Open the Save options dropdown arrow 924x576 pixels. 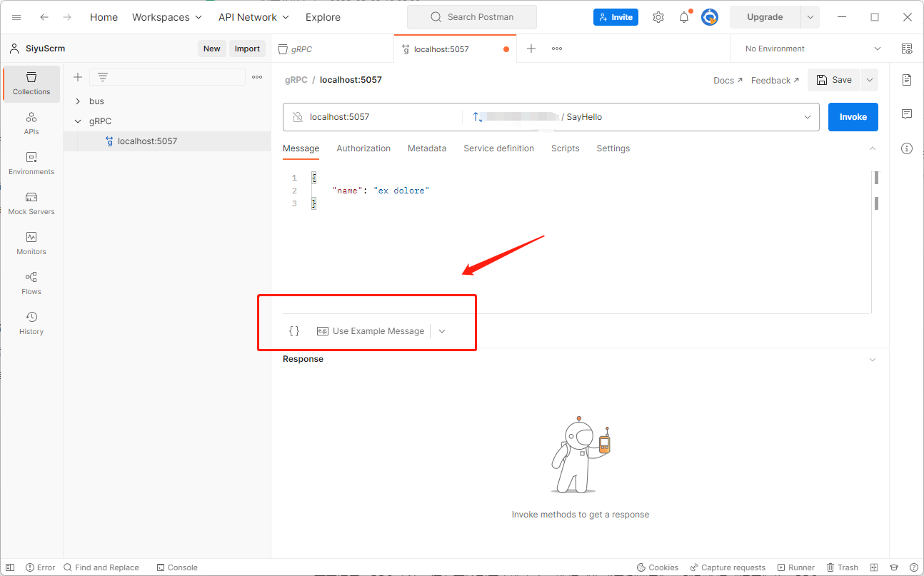click(870, 80)
